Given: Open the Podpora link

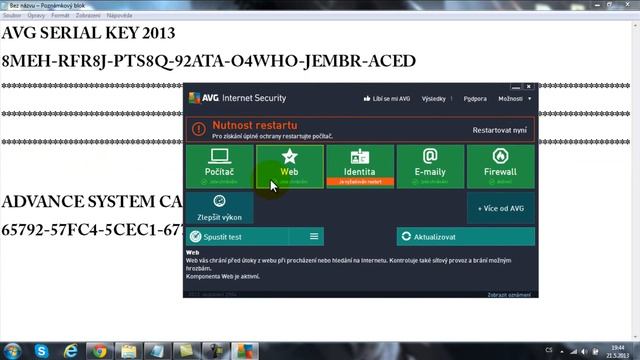Looking at the screenshot, I should 475,99.
